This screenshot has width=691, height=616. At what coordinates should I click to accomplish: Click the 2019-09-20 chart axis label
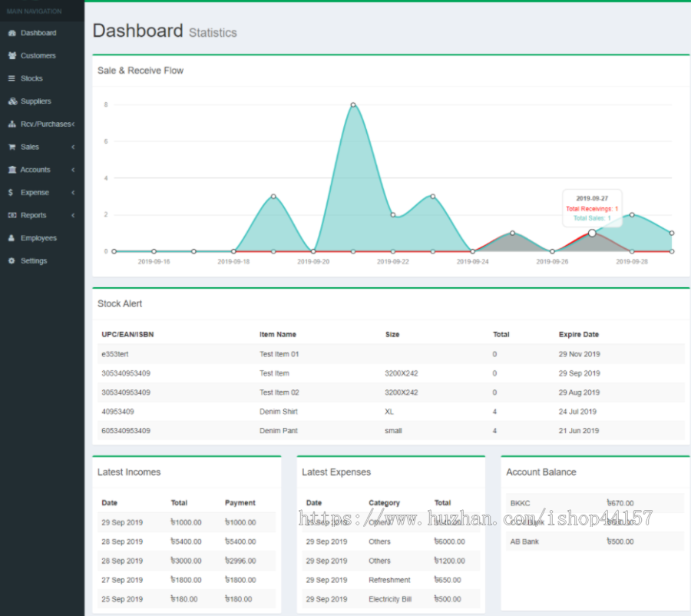pyautogui.click(x=313, y=261)
